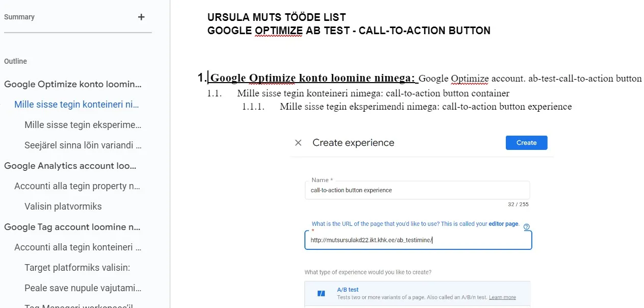Add a summary with the plus icon
644x308 pixels.
141,17
